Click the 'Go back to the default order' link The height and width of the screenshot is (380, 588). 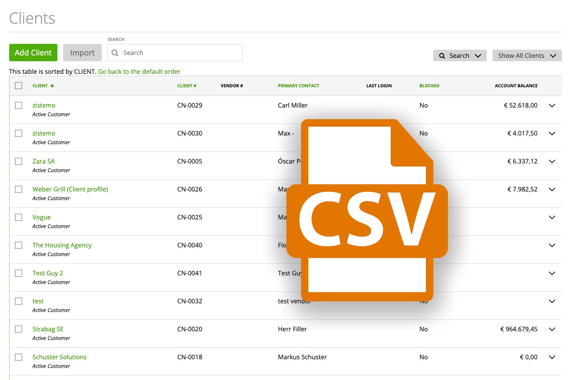click(x=139, y=71)
